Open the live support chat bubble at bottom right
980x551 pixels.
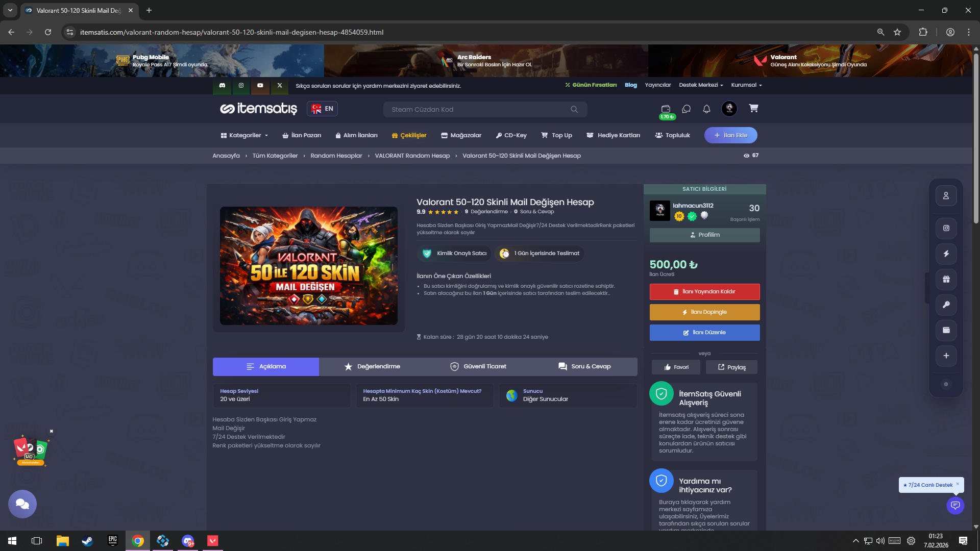[955, 505]
